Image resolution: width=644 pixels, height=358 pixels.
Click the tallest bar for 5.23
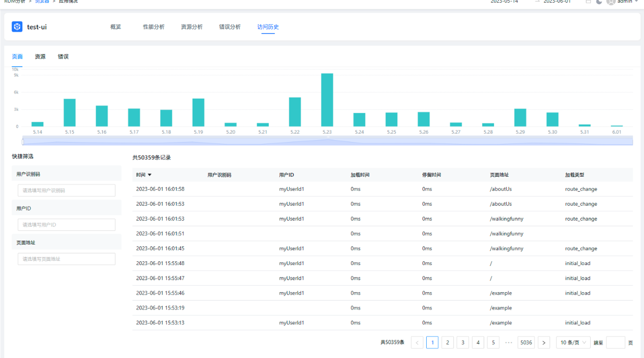click(327, 100)
